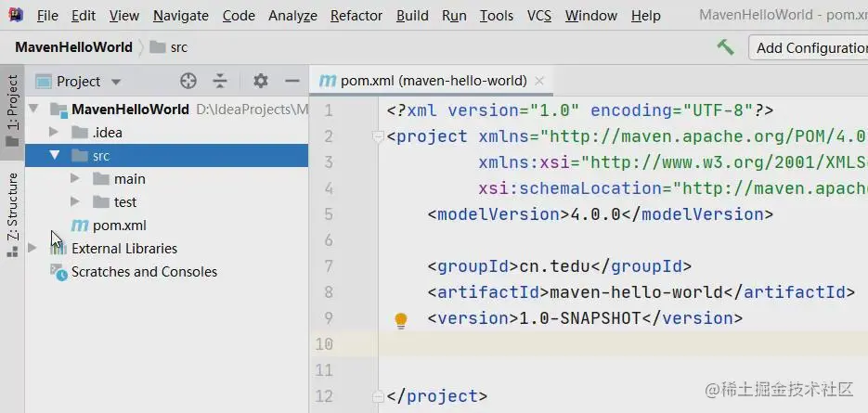Toggle the 1: Project side tool window
This screenshot has height=413, width=868.
[x=12, y=111]
